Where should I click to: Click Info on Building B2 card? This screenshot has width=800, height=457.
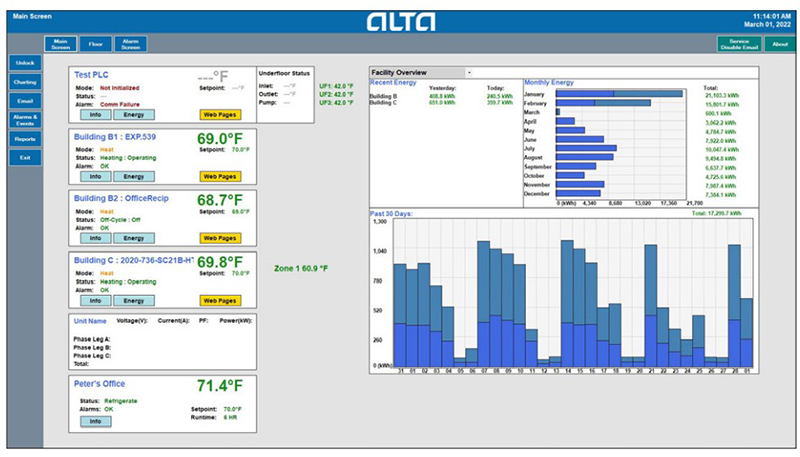pyautogui.click(x=95, y=238)
